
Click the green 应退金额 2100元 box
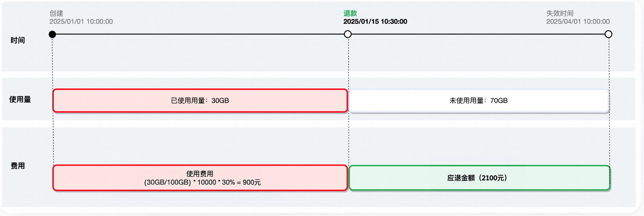click(479, 178)
